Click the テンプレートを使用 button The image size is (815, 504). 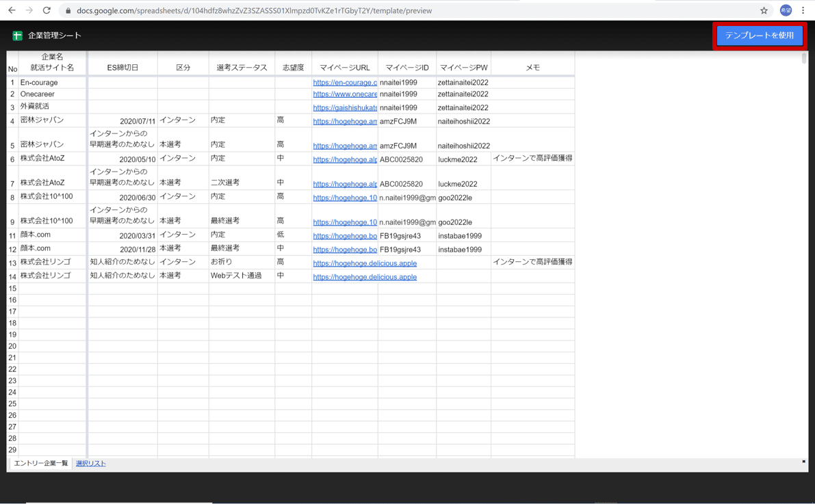pyautogui.click(x=760, y=36)
